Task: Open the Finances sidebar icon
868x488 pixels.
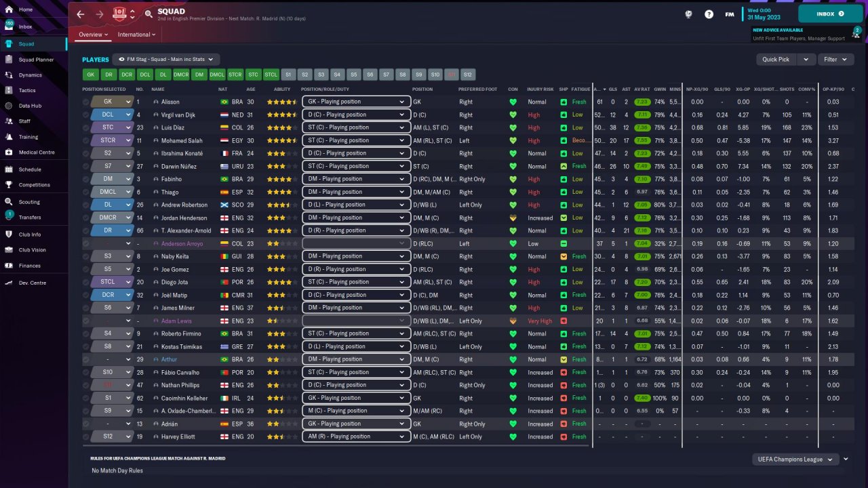Action: [x=9, y=266]
